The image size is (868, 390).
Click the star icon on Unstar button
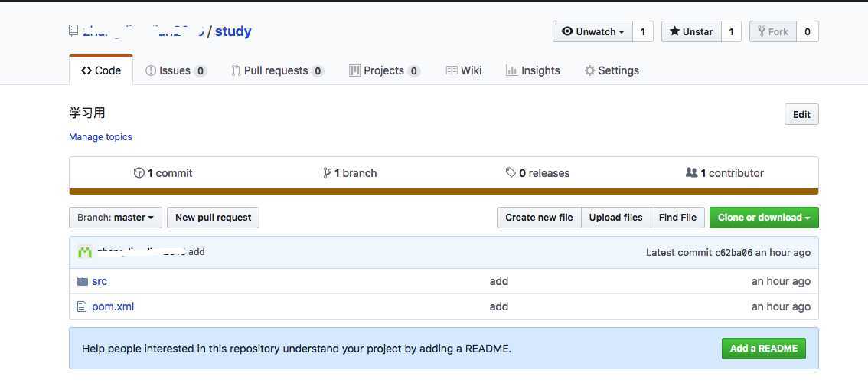coord(674,31)
